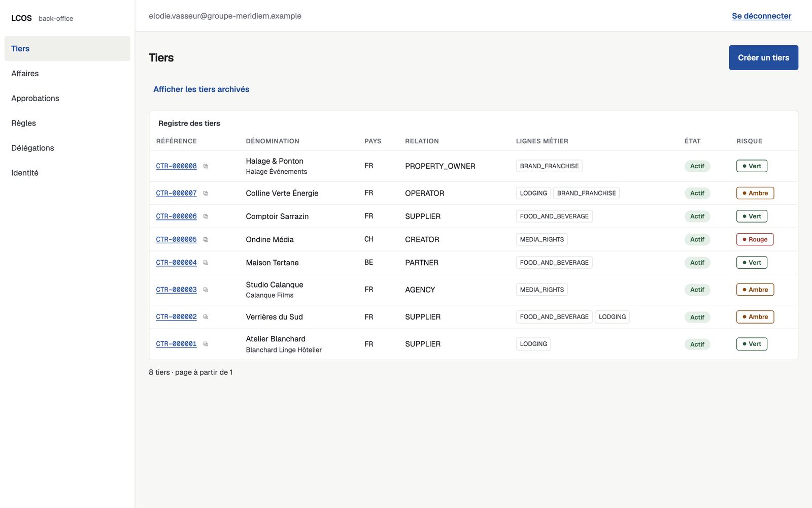Copy reference CTR-000007 with copy icon
Image resolution: width=812 pixels, height=508 pixels.
pos(206,193)
